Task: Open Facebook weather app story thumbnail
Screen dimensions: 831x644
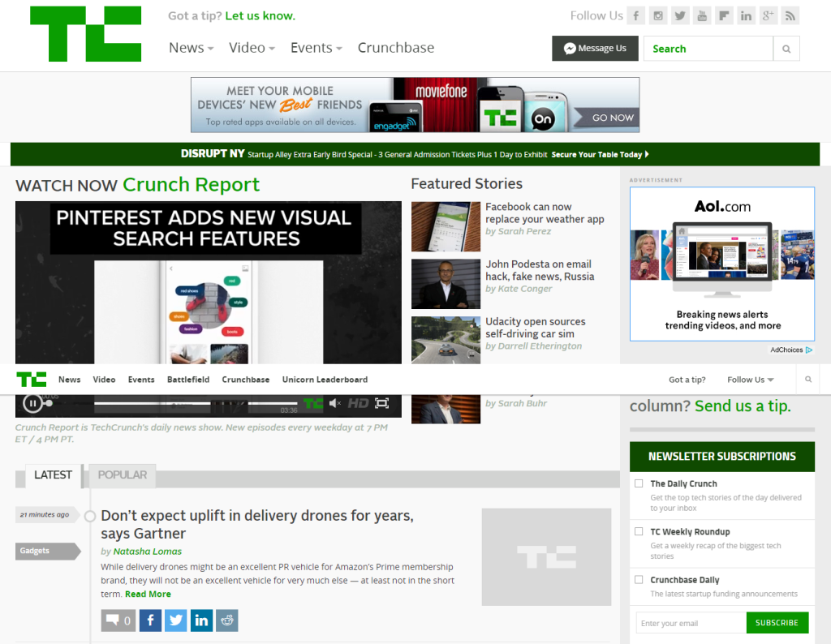Action: coord(446,226)
